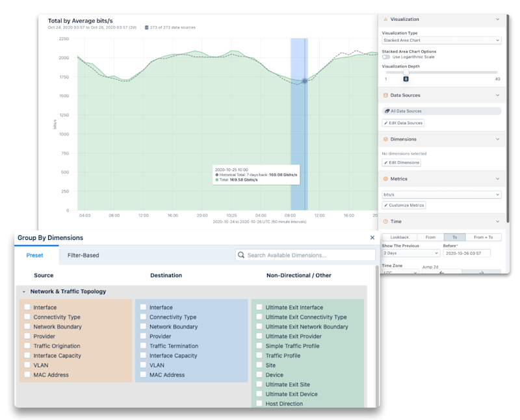The height and width of the screenshot is (420, 520).
Task: Open the Visualization Type dropdown
Action: 441,40
